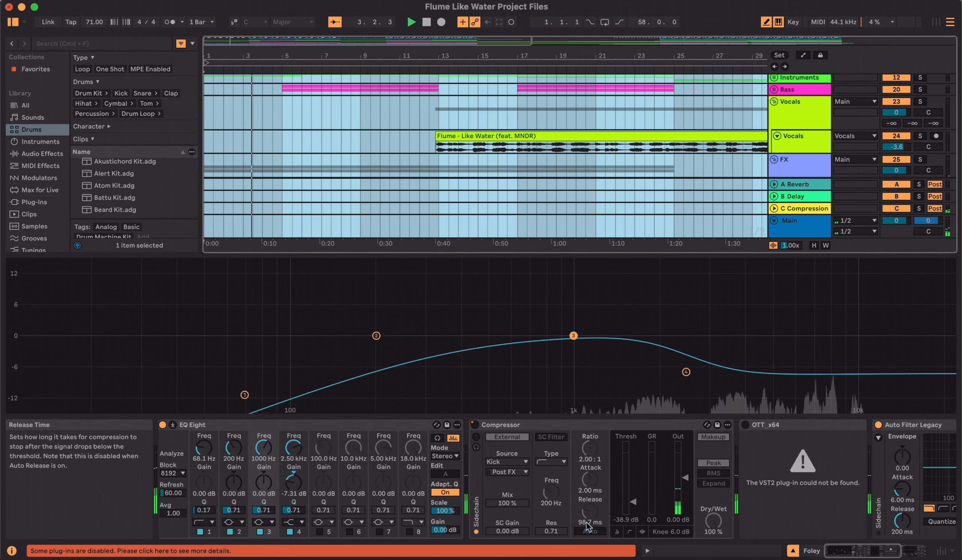Solo the Bass track
This screenshot has width=962, height=560.
(x=920, y=89)
